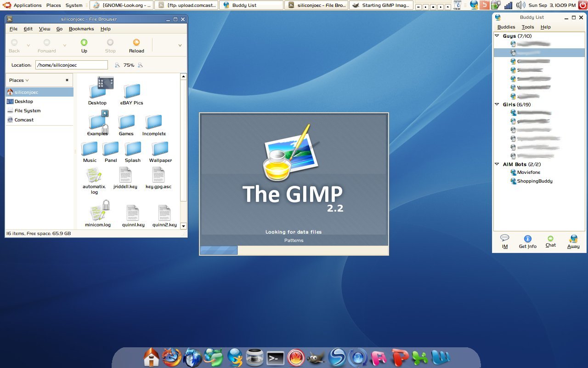Open the Places sidebar dropdown

19,80
